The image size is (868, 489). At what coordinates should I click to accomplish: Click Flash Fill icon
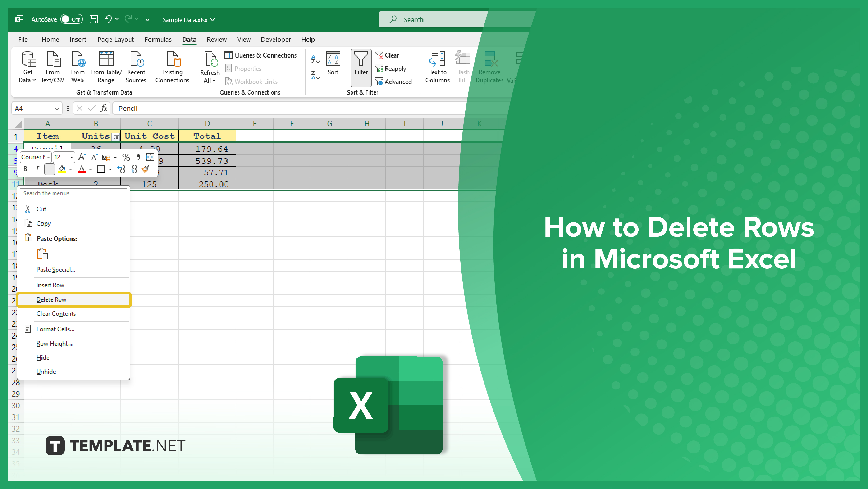click(462, 67)
